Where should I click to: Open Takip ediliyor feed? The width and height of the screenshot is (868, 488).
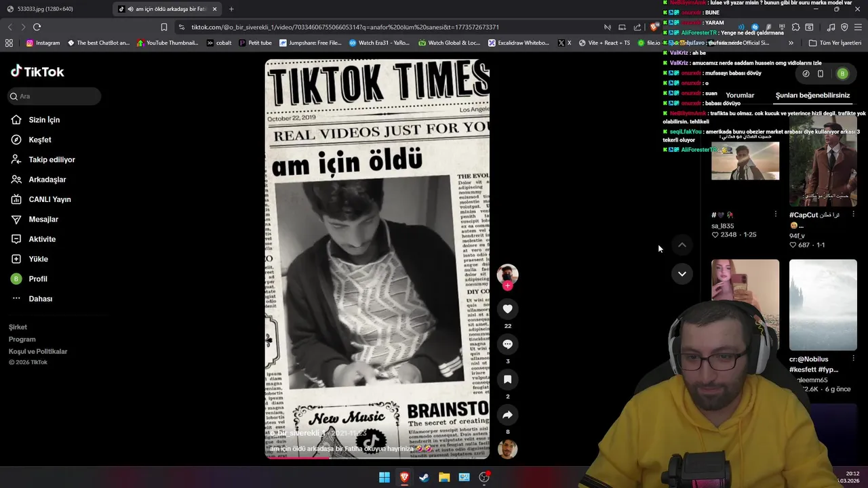tap(52, 160)
